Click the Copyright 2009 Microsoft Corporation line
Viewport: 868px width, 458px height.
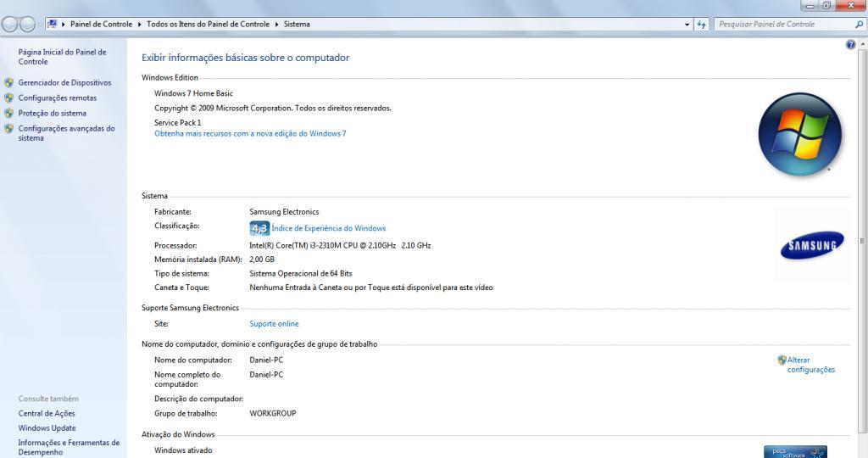[273, 108]
